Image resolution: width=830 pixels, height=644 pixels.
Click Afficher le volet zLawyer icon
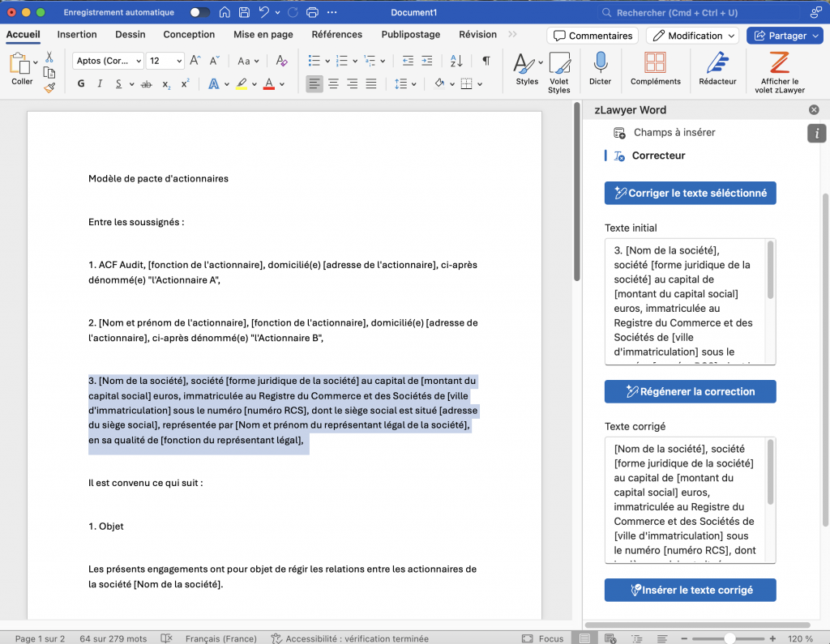click(779, 64)
